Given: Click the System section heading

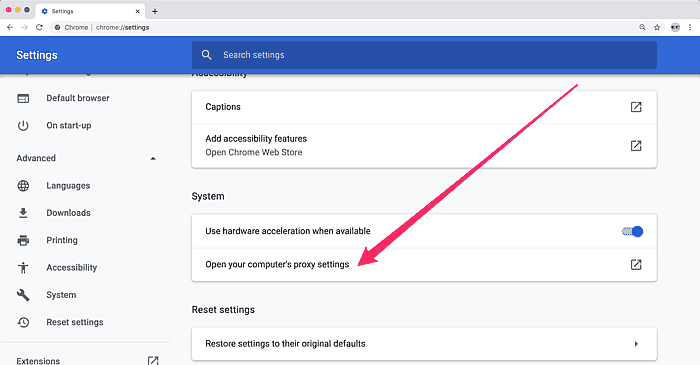Looking at the screenshot, I should (208, 196).
